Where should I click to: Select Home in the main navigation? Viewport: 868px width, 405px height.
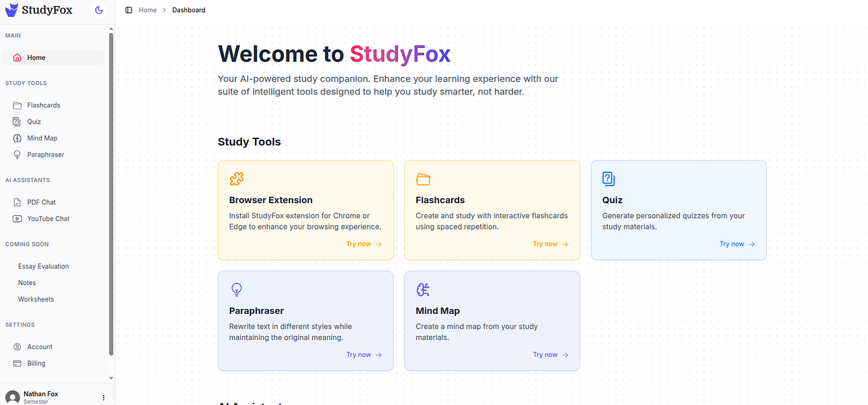(x=36, y=57)
